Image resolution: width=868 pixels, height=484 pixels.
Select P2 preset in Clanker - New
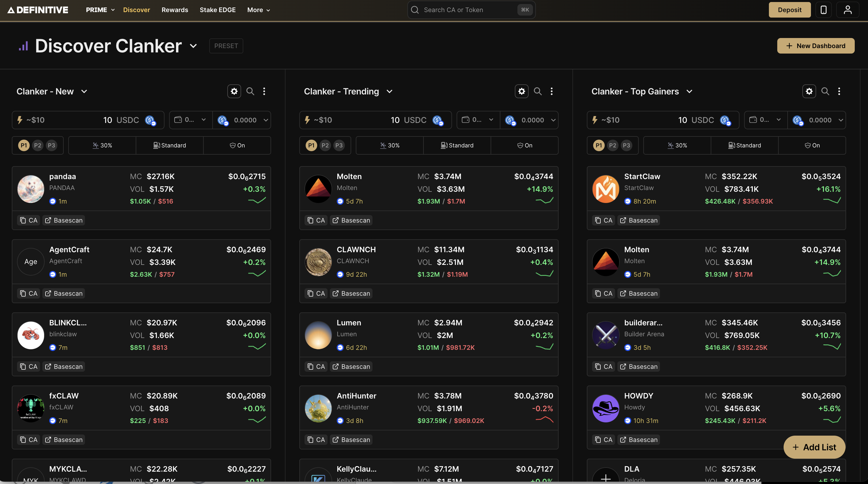click(37, 145)
